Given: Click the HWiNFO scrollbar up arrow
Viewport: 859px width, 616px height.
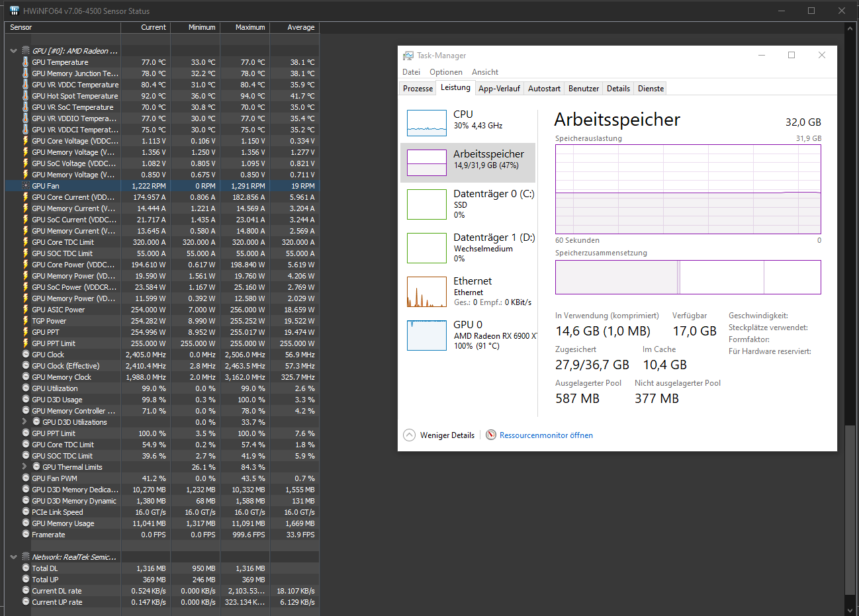Looking at the screenshot, I should 850,28.
